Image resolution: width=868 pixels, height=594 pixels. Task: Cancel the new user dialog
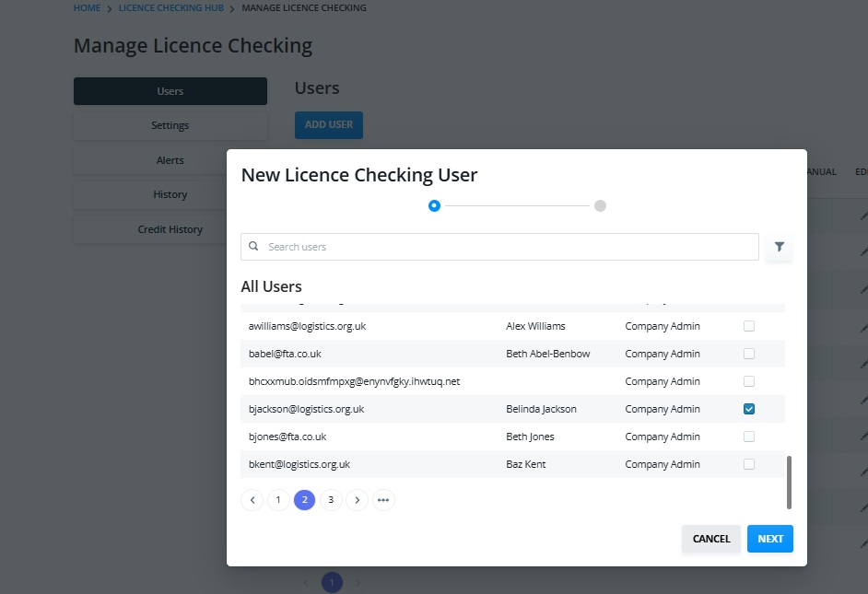[711, 539]
